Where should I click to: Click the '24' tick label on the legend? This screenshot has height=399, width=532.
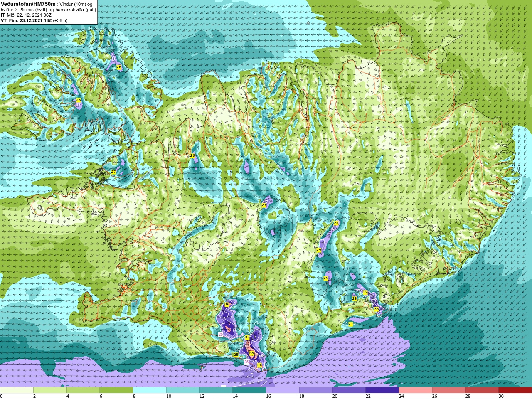[x=401, y=396]
